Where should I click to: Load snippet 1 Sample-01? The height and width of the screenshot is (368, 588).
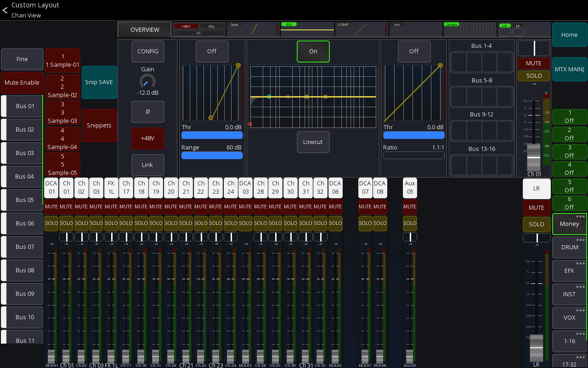pyautogui.click(x=62, y=61)
